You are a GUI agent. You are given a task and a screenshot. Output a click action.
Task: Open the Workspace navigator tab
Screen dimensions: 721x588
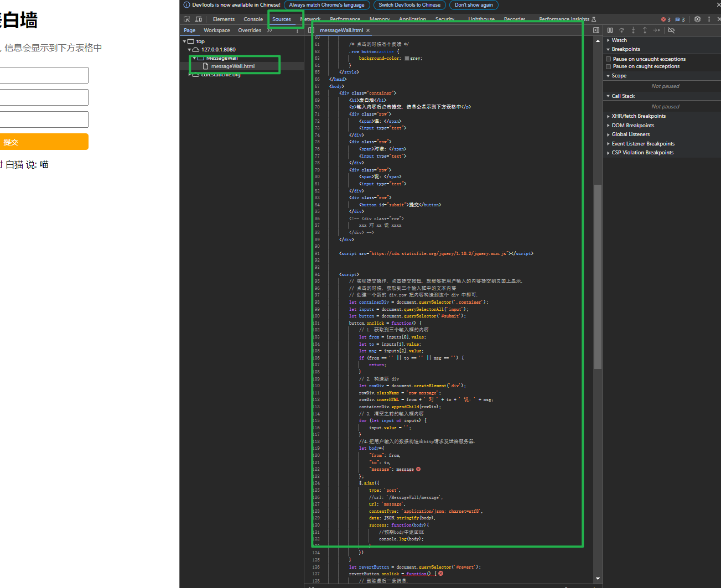[x=217, y=30]
